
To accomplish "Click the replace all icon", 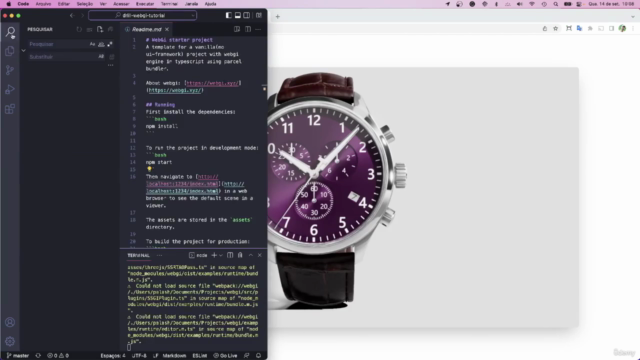I will click(112, 57).
